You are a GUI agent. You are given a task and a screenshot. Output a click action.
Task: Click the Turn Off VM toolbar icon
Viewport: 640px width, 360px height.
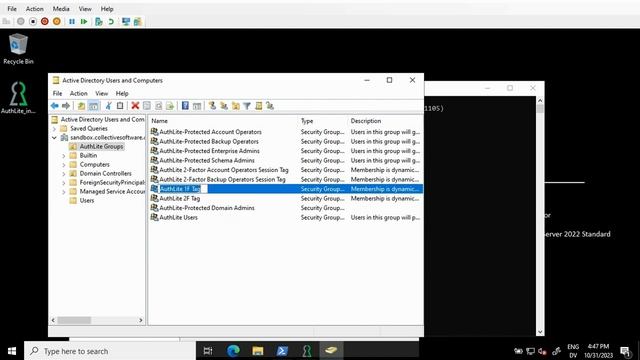[x=33, y=22]
